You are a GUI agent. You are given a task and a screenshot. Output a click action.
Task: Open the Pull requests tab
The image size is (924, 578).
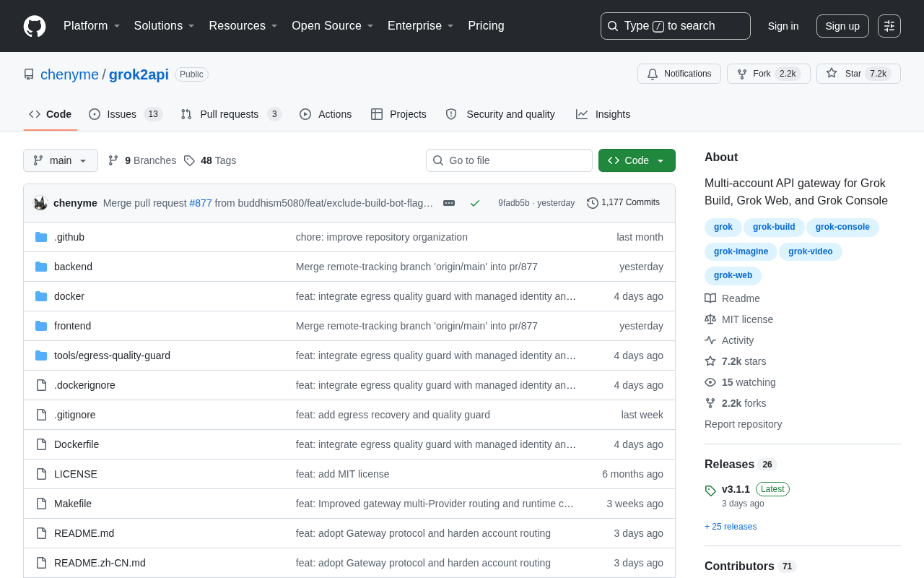(x=231, y=114)
